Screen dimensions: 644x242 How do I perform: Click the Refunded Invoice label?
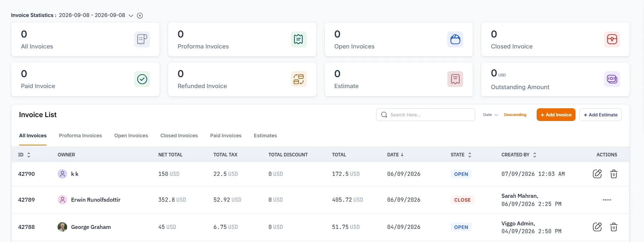[202, 86]
